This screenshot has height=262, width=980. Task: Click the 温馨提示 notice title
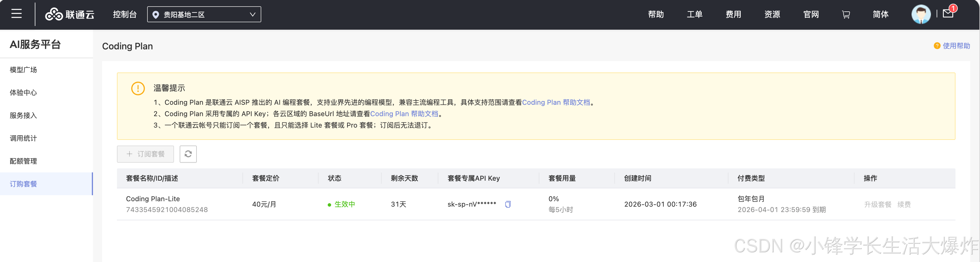(169, 88)
